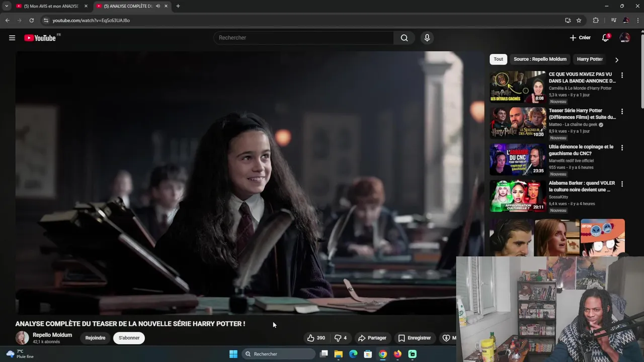Open the Teaser Série Harry Potter thumbnail

pyautogui.click(x=518, y=123)
